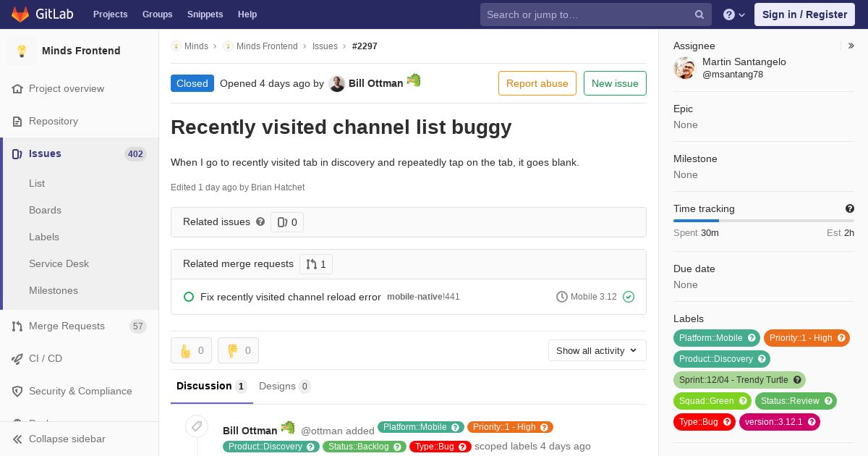The width and height of the screenshot is (868, 456).
Task: Open the Fix recently visited channel reload error link
Action: click(x=291, y=297)
